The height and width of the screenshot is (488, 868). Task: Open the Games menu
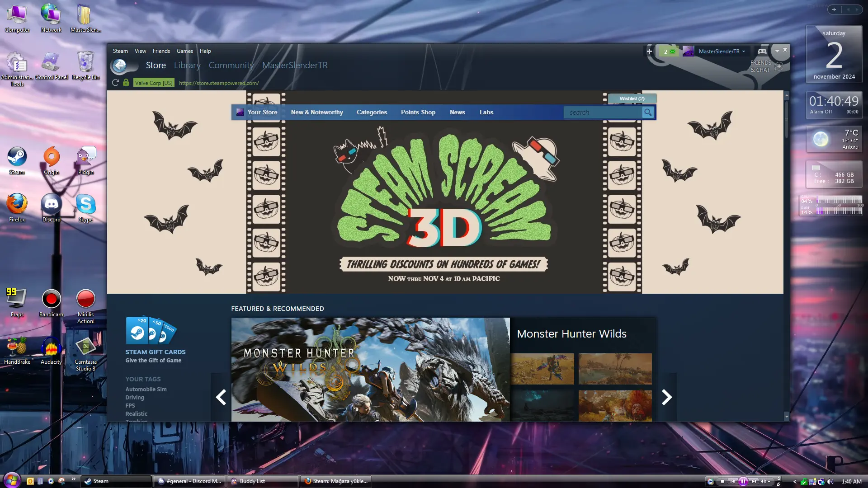185,51
